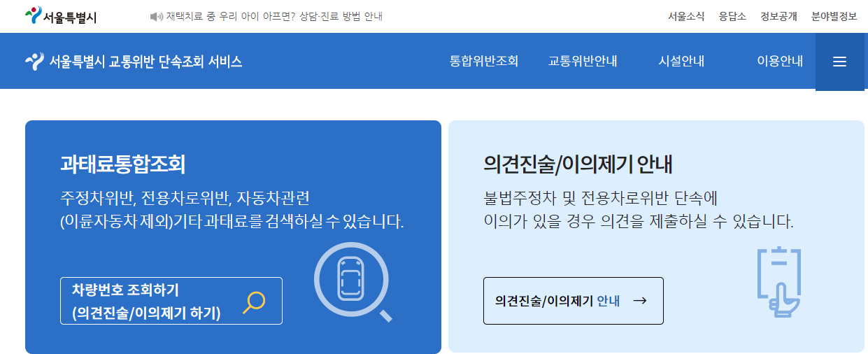868x354 pixels.
Task: Open the 재택치료 announcement notice link
Action: coord(274,16)
